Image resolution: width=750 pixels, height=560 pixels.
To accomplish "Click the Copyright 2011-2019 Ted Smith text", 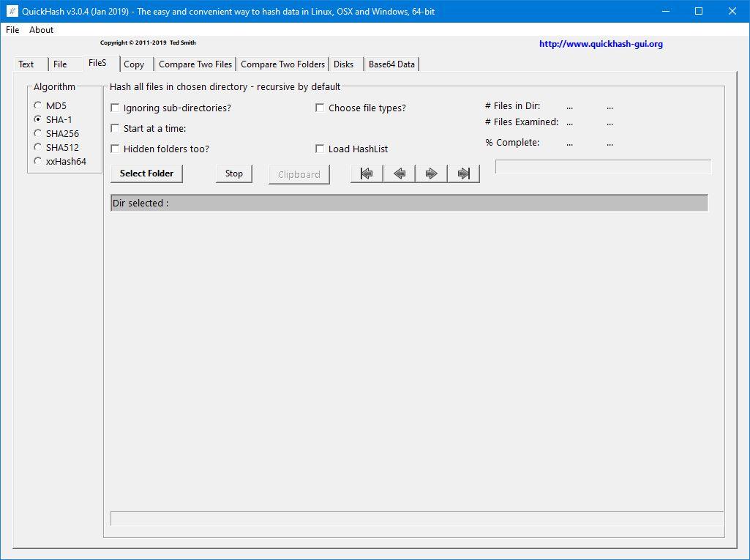I will tap(148, 42).
